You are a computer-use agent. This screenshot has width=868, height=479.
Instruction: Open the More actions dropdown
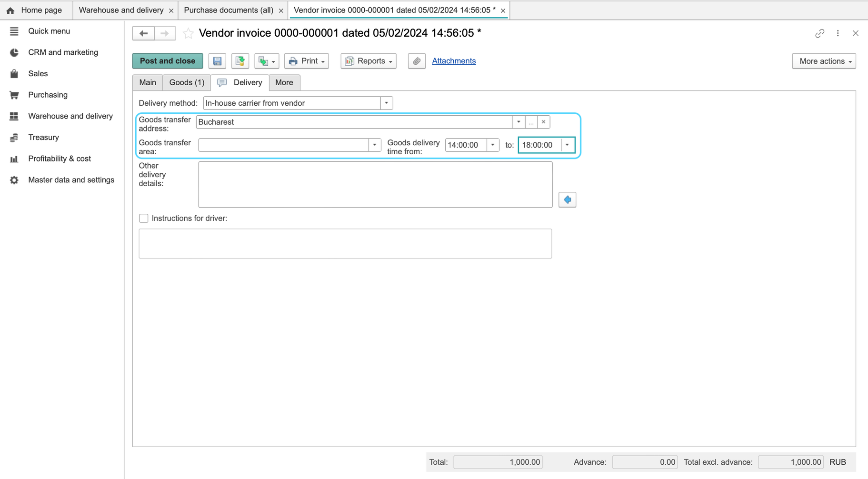pyautogui.click(x=824, y=61)
